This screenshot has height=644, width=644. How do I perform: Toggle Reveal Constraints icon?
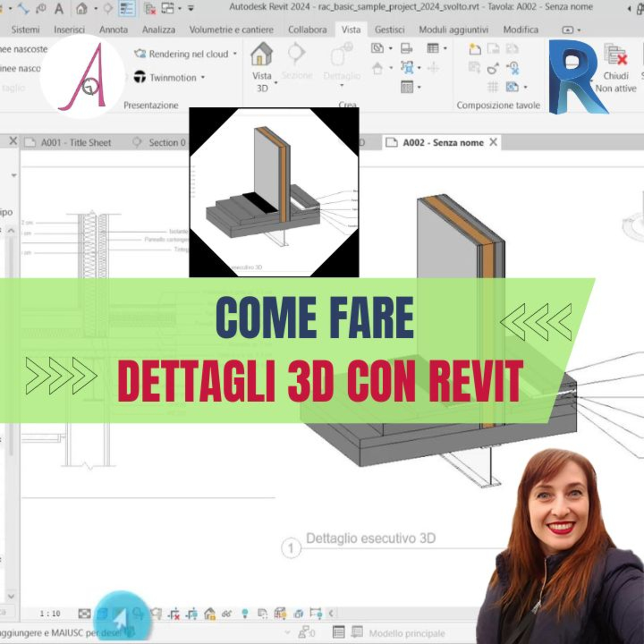pyautogui.click(x=316, y=613)
